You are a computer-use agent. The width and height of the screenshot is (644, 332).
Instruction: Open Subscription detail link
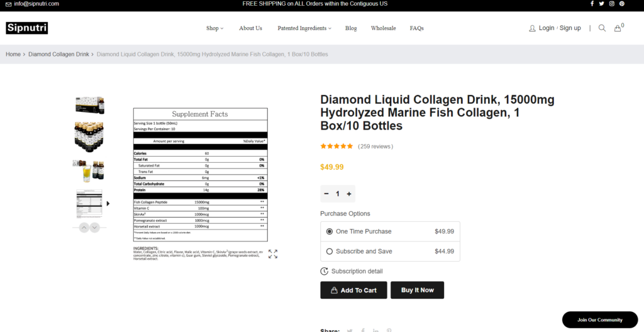tap(357, 271)
